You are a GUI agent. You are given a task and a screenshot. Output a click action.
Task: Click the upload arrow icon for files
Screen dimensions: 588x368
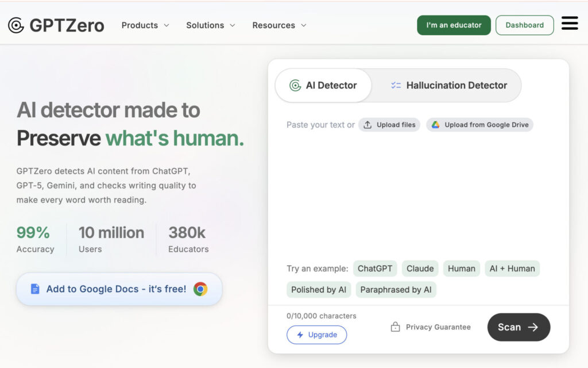coord(367,125)
